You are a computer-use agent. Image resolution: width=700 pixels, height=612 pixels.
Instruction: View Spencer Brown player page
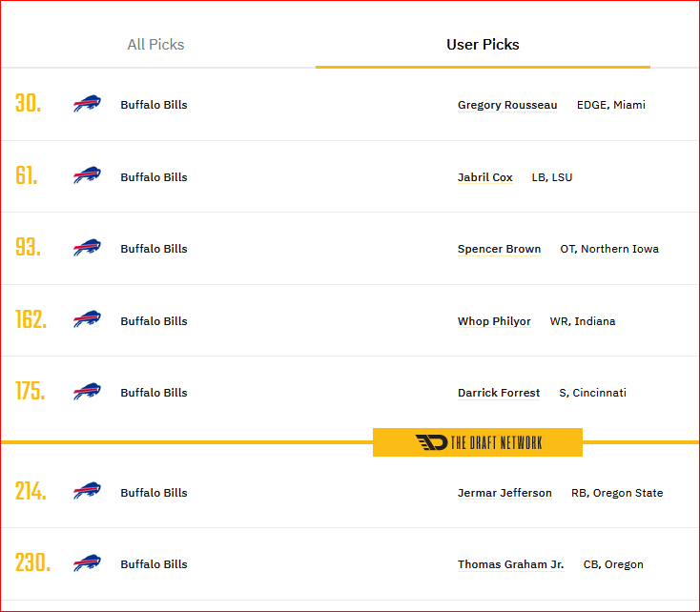point(499,249)
